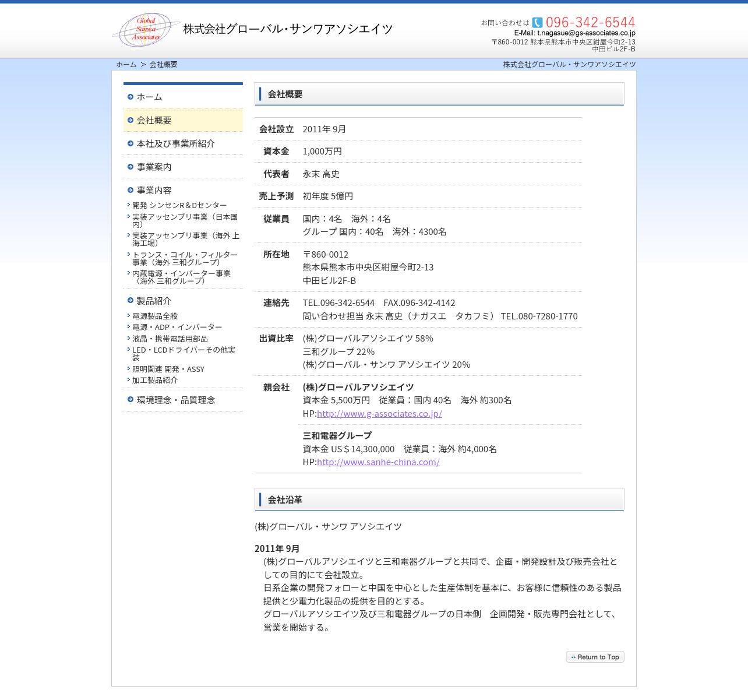Open トランス・コイル・フィルター事業 link
The width and height of the screenshot is (748, 700).
[185, 258]
